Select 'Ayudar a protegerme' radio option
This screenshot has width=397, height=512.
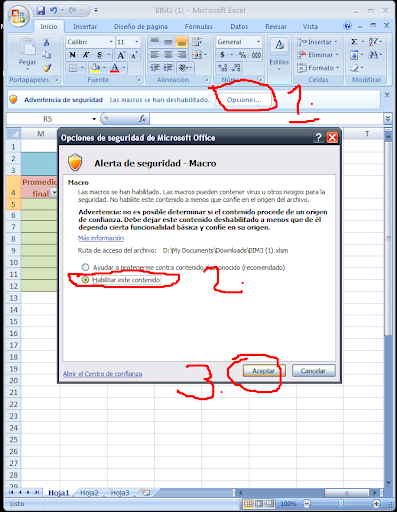coord(85,267)
